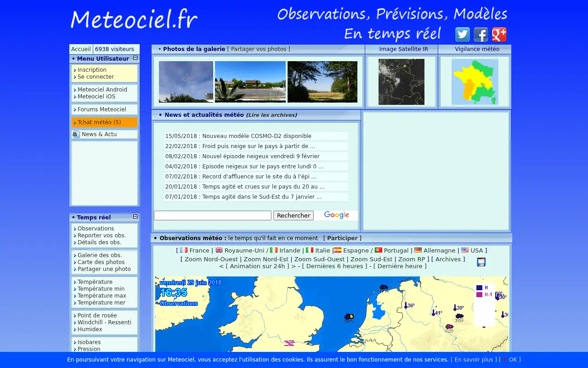The height and width of the screenshot is (368, 588).
Task: Click Participer link in observations header
Action: 342,238
